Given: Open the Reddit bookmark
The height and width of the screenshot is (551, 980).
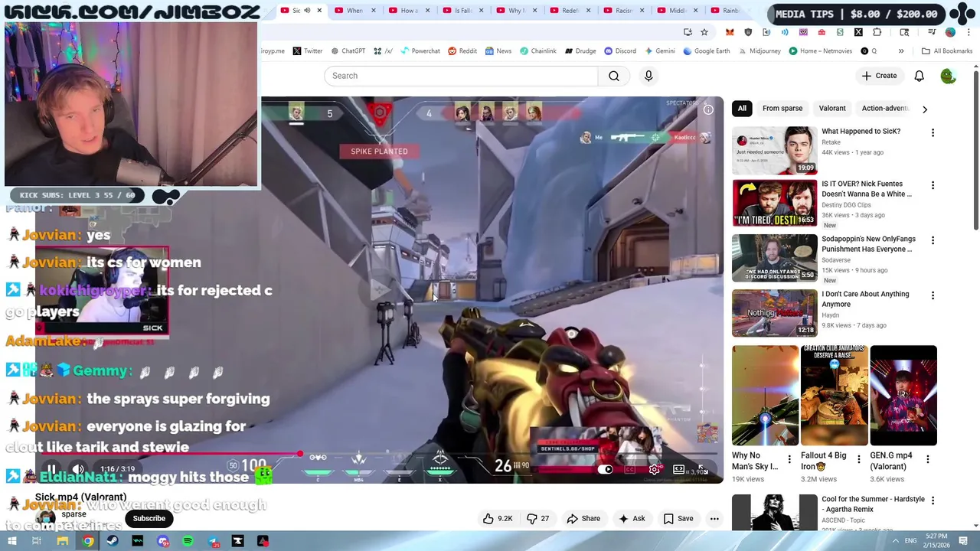Looking at the screenshot, I should (x=462, y=51).
